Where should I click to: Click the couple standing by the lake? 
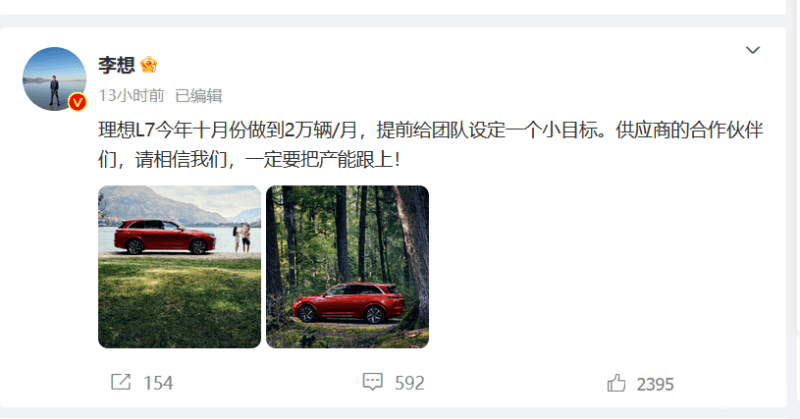click(242, 237)
